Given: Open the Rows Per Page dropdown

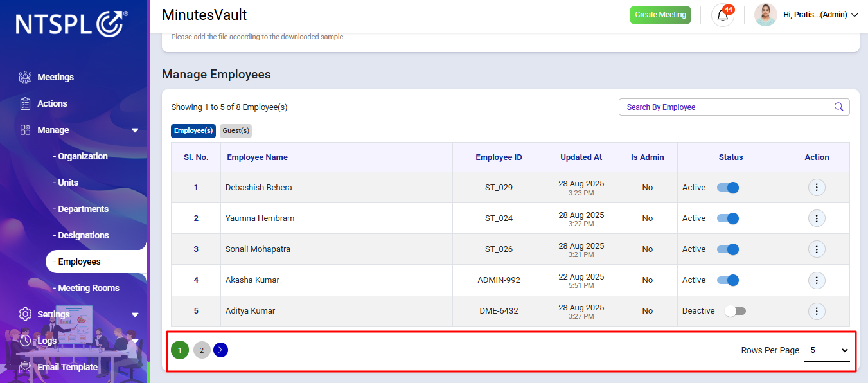Looking at the screenshot, I should point(827,350).
